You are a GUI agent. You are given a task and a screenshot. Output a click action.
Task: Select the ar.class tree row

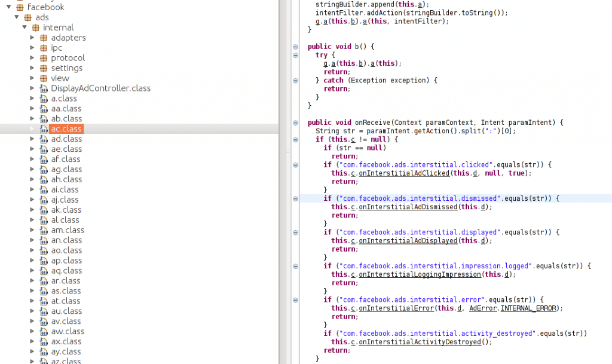[x=139, y=281]
